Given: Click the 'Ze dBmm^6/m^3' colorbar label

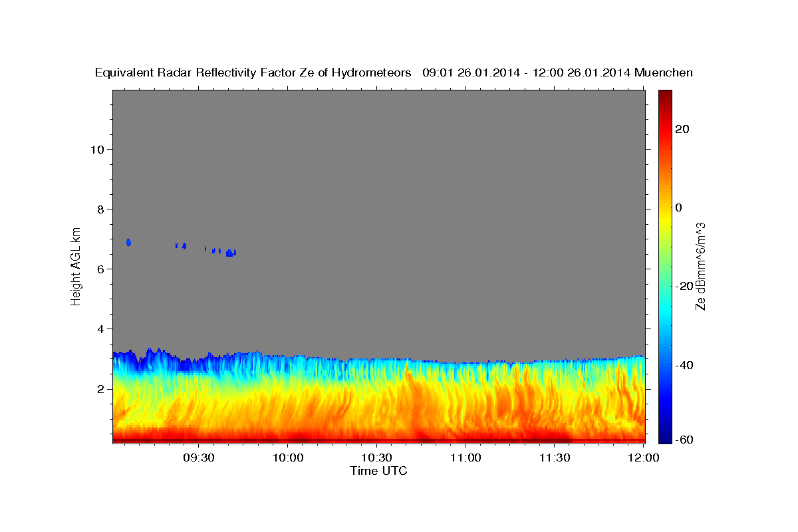Looking at the screenshot, I should (x=700, y=267).
